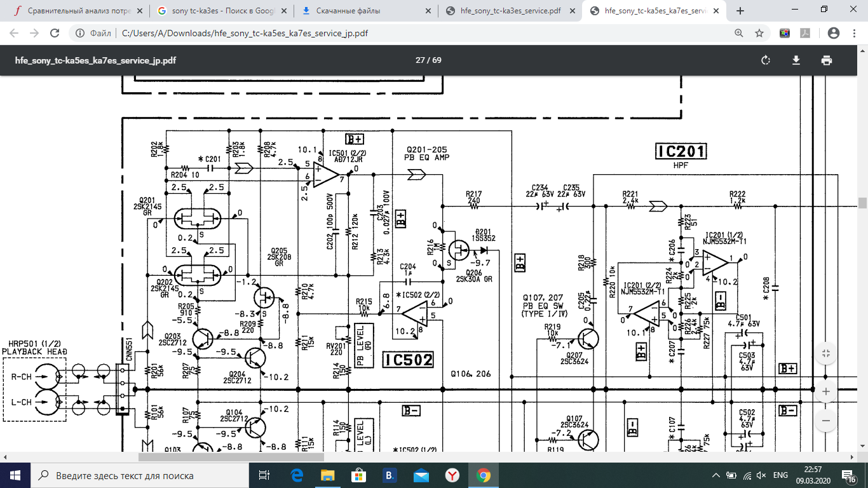Open the Adobe Acrobat extension icon

point(803,33)
